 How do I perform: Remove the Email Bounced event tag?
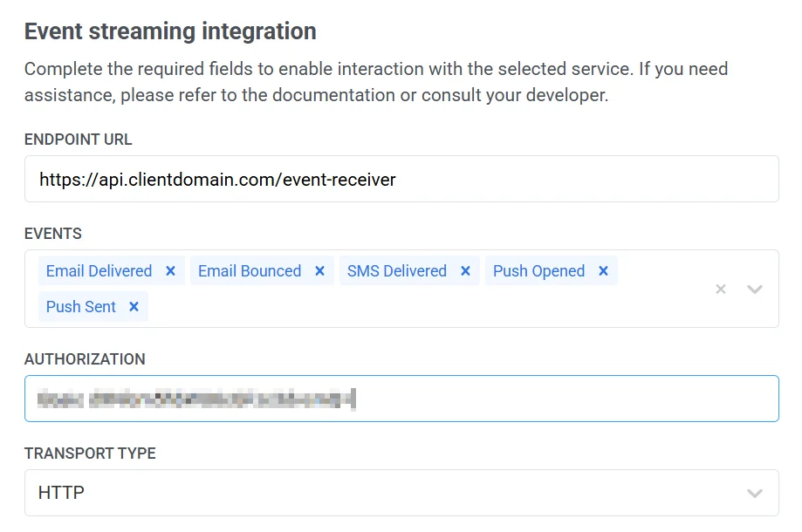coord(319,271)
